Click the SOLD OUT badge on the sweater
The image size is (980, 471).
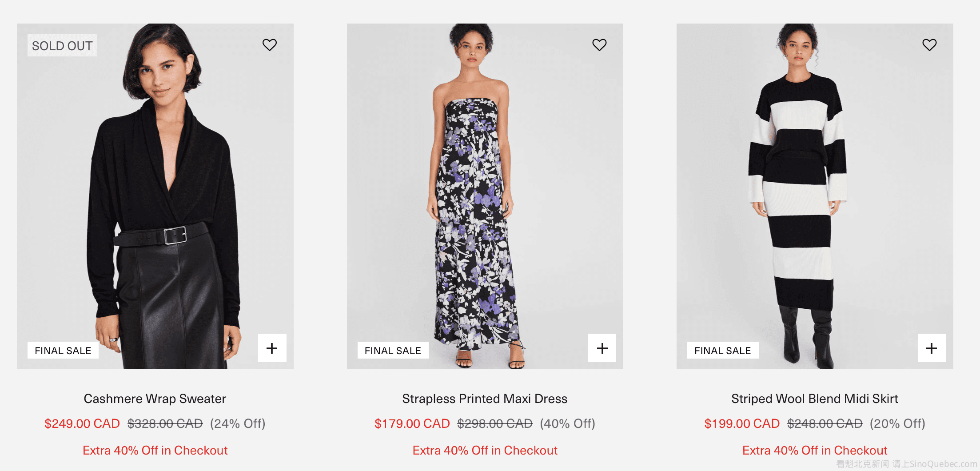click(62, 46)
